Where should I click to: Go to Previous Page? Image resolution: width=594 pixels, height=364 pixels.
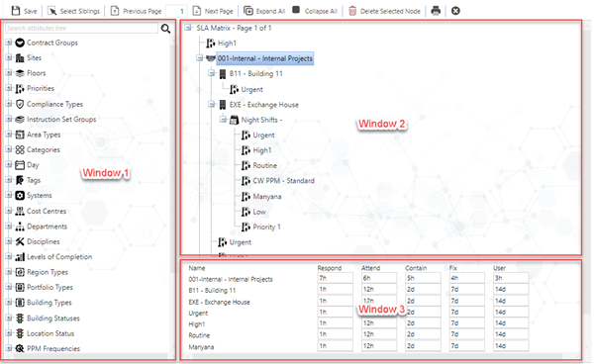tap(136, 11)
